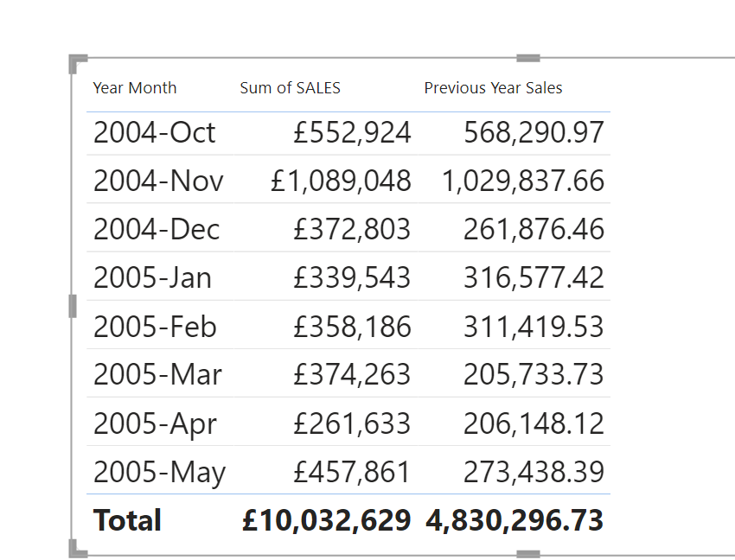This screenshot has width=735, height=560.
Task: Click the £10,032,629 total sales value
Action: 326,520
